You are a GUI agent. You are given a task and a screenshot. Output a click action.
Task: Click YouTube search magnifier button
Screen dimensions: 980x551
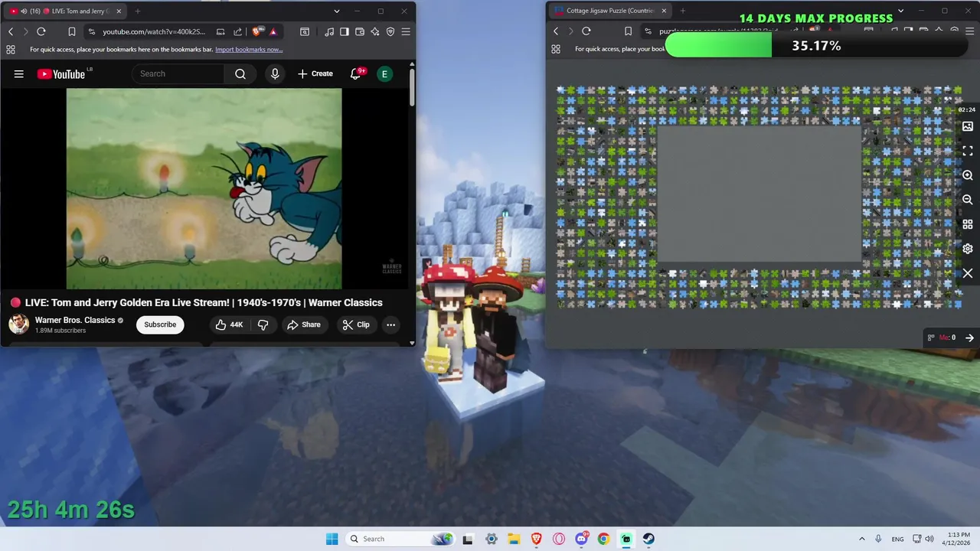(240, 73)
